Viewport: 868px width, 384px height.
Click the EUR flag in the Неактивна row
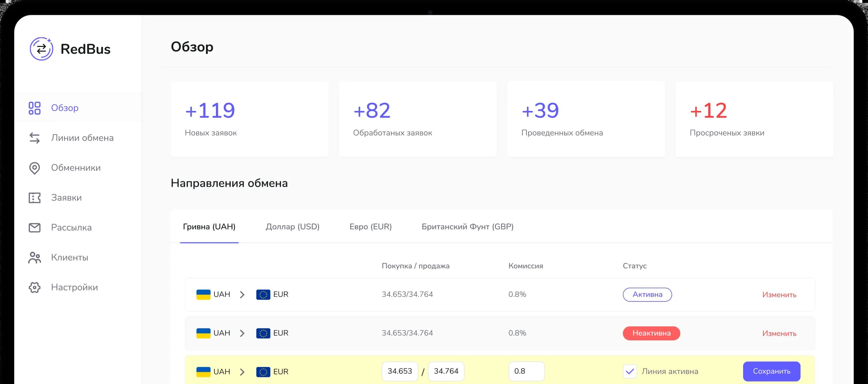(263, 334)
